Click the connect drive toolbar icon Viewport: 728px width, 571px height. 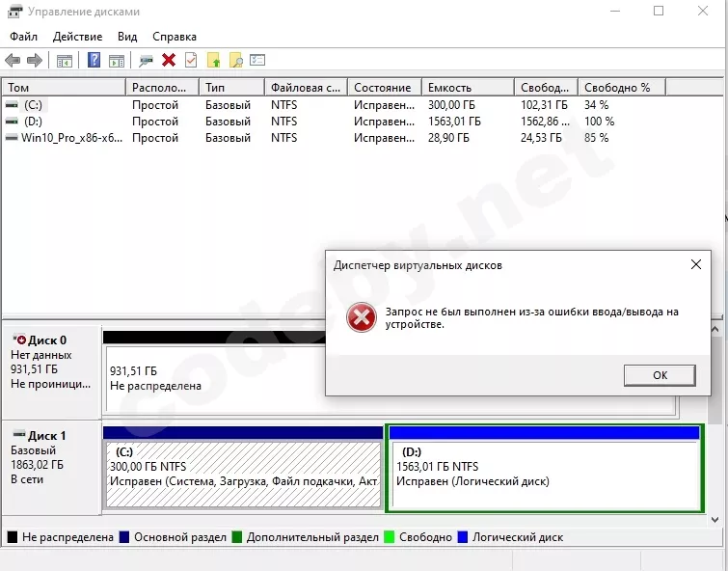[x=146, y=61]
